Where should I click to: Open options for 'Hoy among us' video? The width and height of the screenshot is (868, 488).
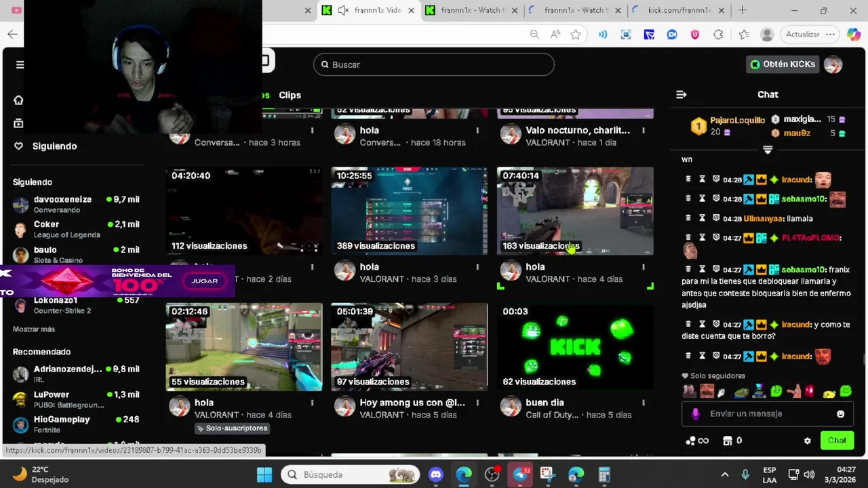point(477,403)
